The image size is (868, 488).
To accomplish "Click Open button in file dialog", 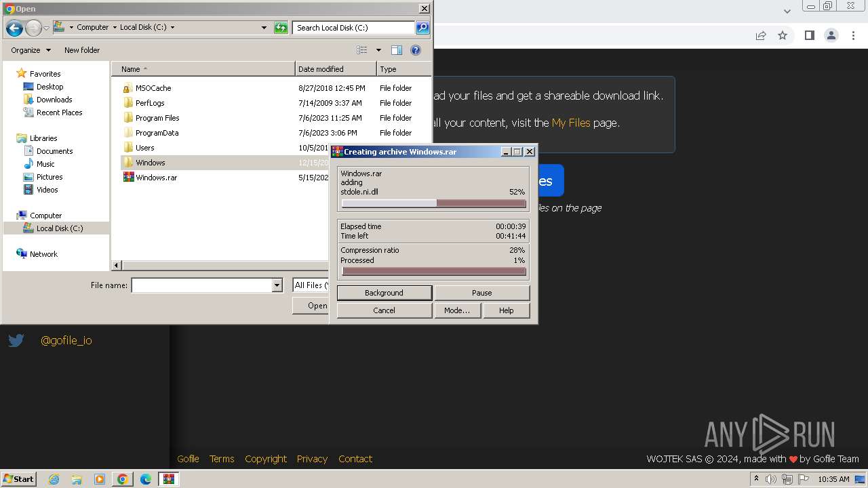I will 312,306.
